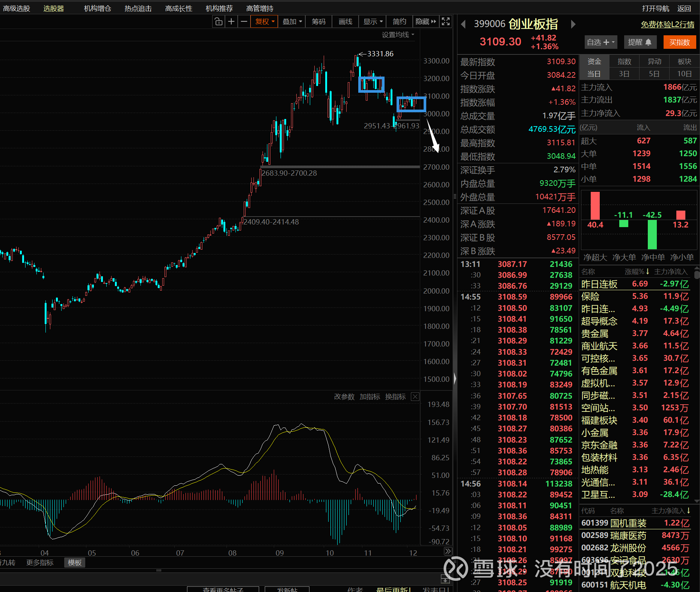Expand hidden panel via 隐藏 button
700x592 pixels.
click(426, 22)
